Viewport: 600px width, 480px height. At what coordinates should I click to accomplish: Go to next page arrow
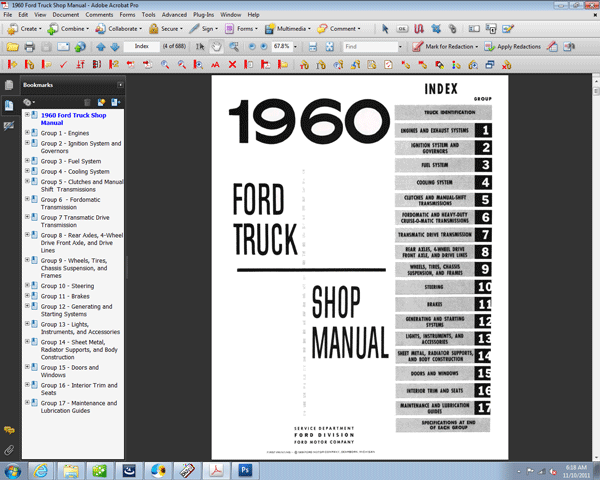pos(114,47)
